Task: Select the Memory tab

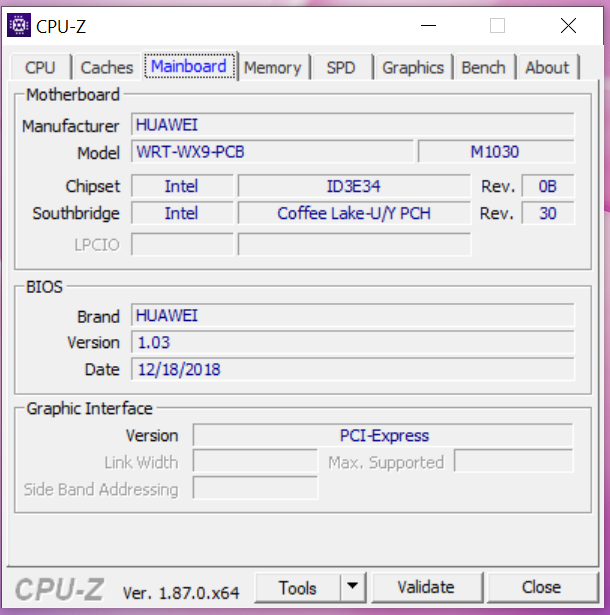Action: [x=272, y=67]
